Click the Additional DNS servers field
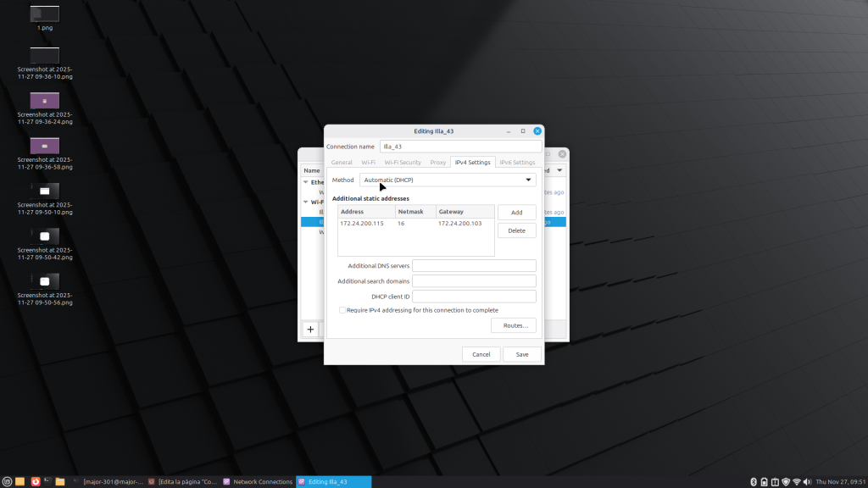This screenshot has height=488, width=868. pos(474,266)
